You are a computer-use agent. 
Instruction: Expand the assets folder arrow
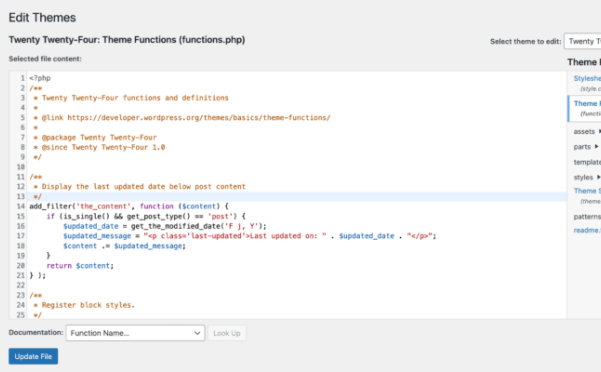(x=599, y=131)
